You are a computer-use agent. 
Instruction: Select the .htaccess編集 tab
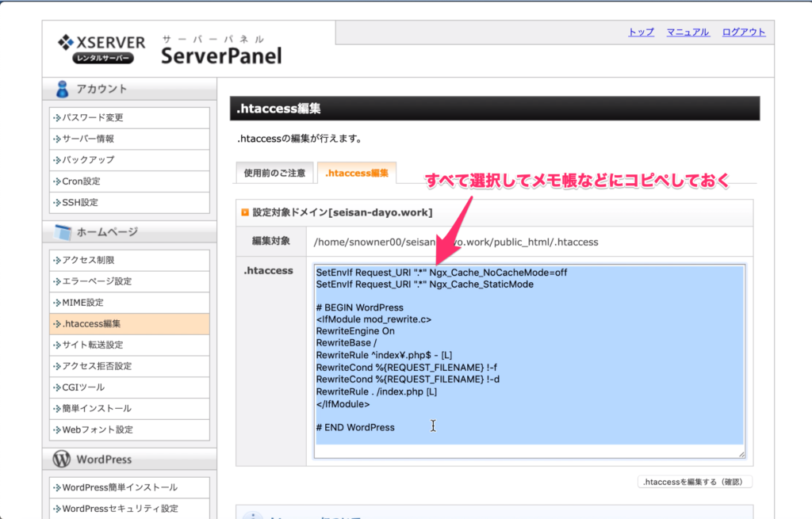point(357,173)
